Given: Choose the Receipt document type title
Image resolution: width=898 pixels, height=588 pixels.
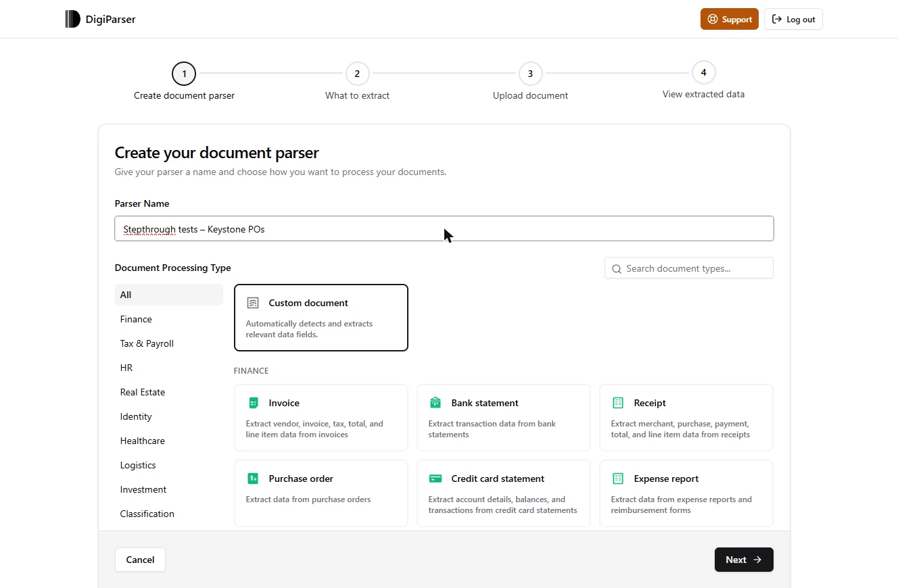Looking at the screenshot, I should (x=650, y=403).
